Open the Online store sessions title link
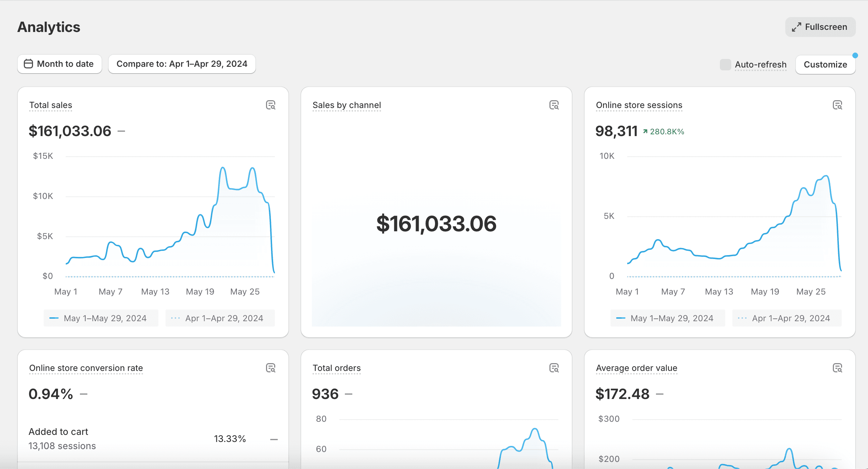 pyautogui.click(x=639, y=105)
